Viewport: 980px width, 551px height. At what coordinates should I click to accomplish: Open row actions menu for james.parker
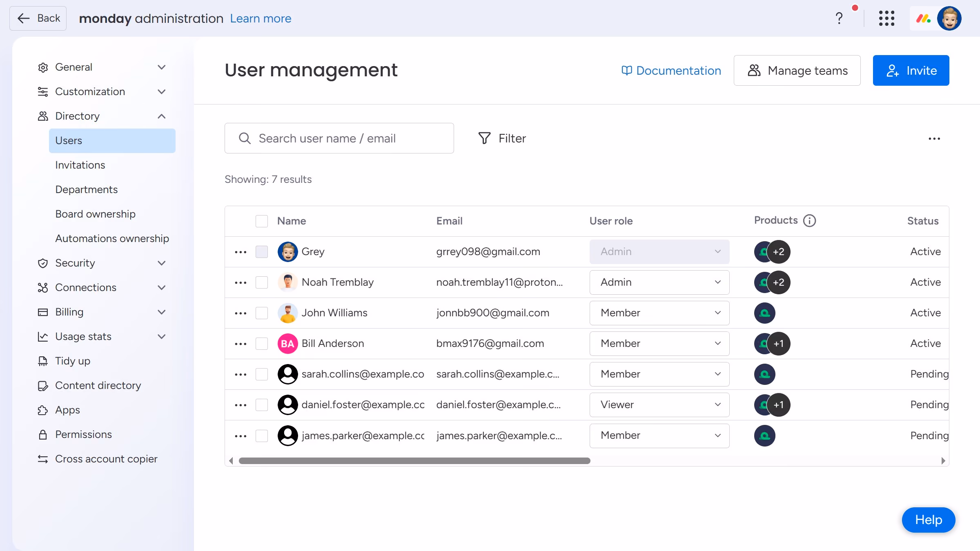point(241,436)
